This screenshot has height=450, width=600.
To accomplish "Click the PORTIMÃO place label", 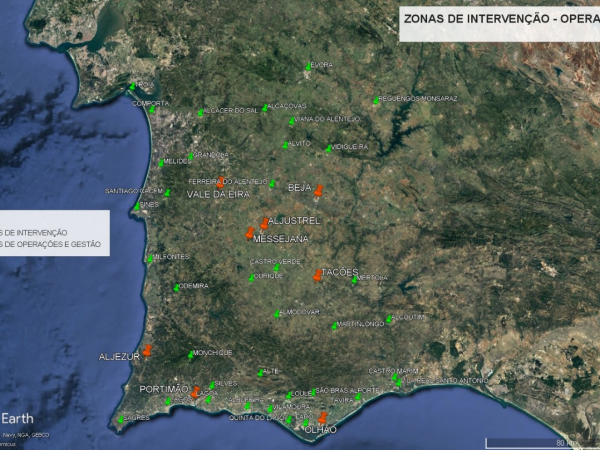I will pos(164,389).
